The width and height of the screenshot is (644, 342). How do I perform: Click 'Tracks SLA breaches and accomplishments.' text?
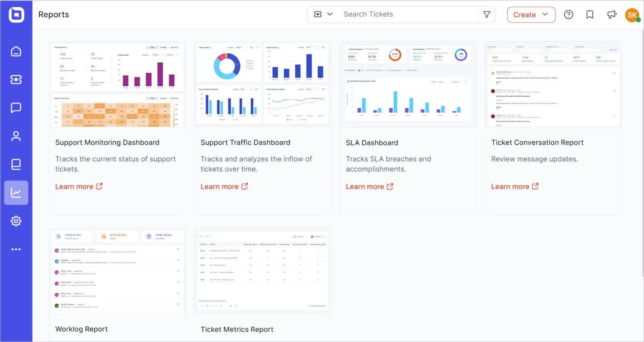(388, 164)
